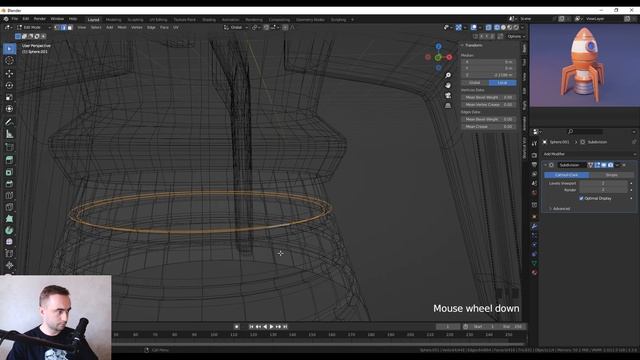Select the Poly Build tool
This screenshot has height=360, width=640.
(9, 219)
